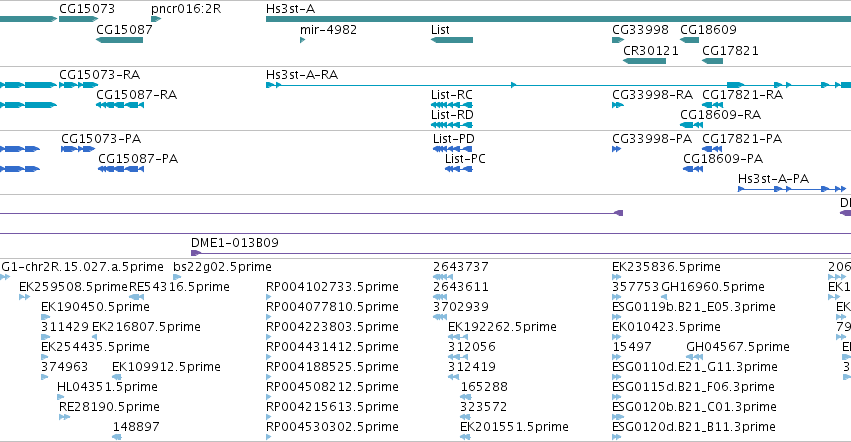This screenshot has width=851, height=442.
Task: Open the Hs3st-A-RA transcript label
Action: click(302, 74)
